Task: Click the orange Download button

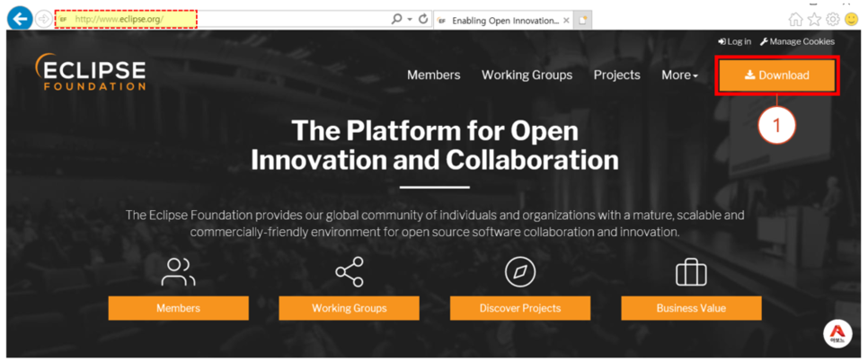Action: [x=777, y=75]
